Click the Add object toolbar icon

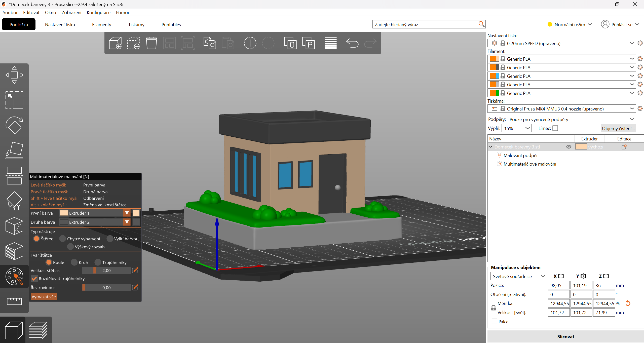tap(115, 43)
